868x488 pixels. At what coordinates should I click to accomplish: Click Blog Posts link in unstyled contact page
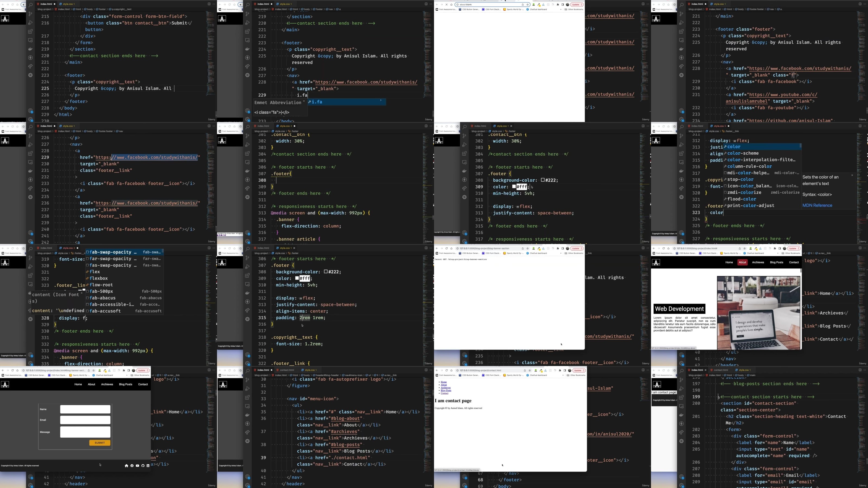(x=446, y=390)
